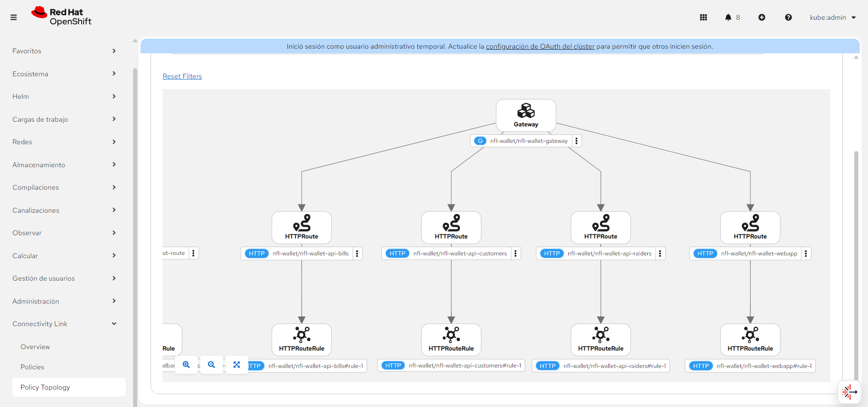
Task: Go to the Overview menu item
Action: click(x=35, y=347)
